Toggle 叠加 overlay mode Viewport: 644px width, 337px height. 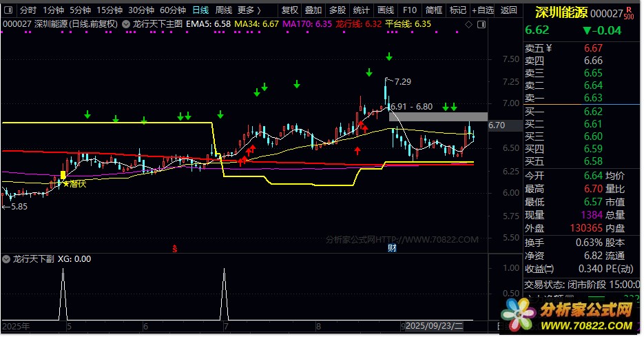(x=313, y=10)
